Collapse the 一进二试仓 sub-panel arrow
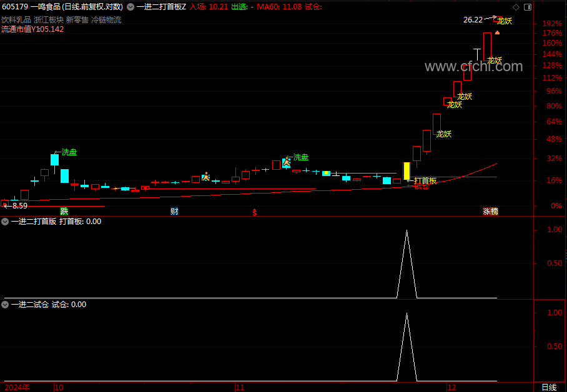The width and height of the screenshot is (567, 392). click(5, 305)
